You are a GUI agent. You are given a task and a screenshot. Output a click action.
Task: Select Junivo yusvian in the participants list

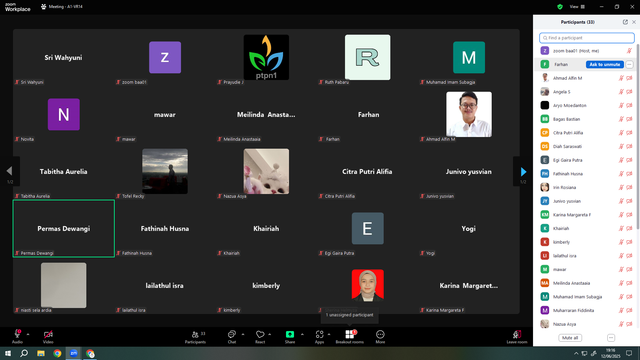click(586, 201)
